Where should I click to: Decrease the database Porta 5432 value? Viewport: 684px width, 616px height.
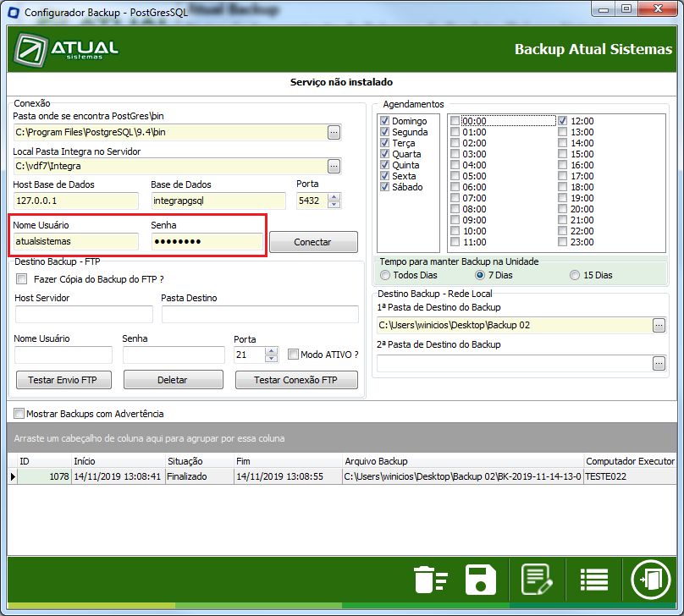(334, 205)
